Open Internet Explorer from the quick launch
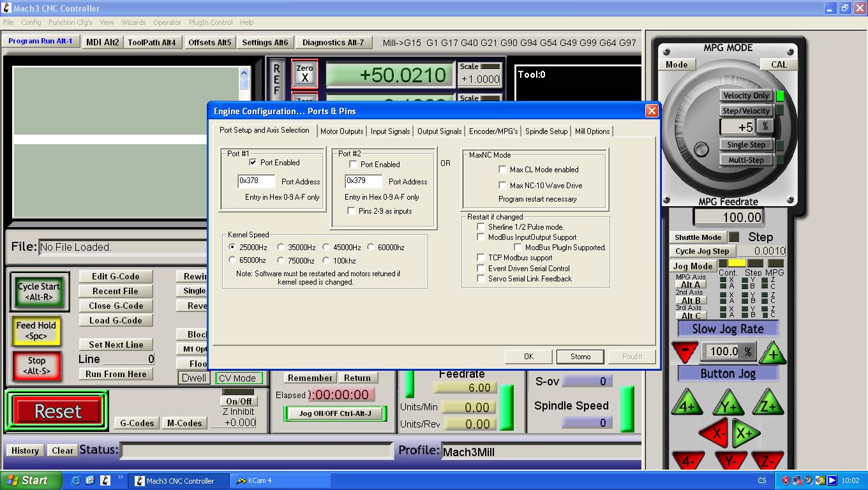Viewport: 868px width, 490px height. click(75, 480)
